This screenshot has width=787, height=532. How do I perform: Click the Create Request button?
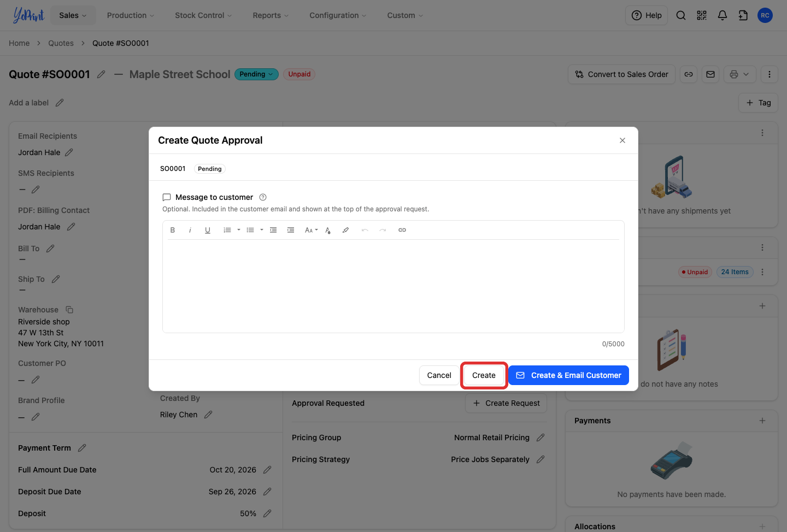click(x=506, y=403)
